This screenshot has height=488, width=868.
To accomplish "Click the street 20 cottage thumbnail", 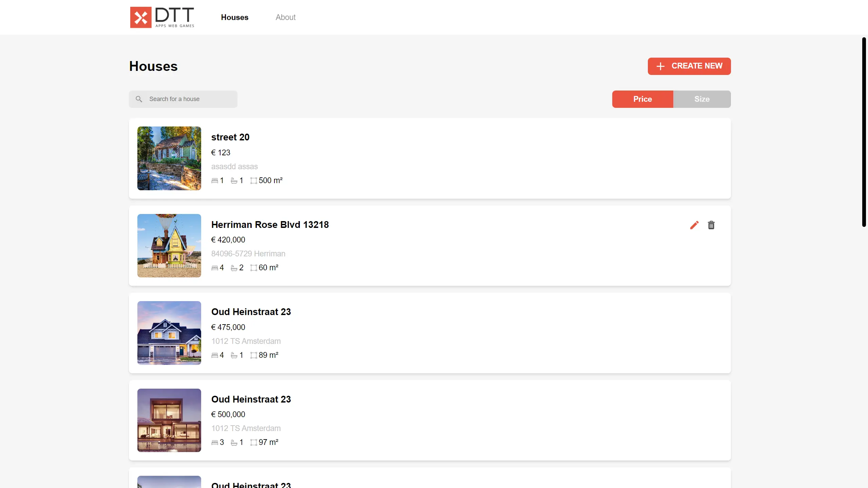I will (x=169, y=158).
